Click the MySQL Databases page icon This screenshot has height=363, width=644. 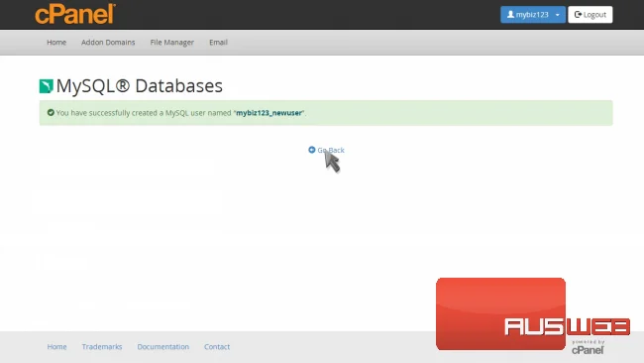[x=46, y=86]
